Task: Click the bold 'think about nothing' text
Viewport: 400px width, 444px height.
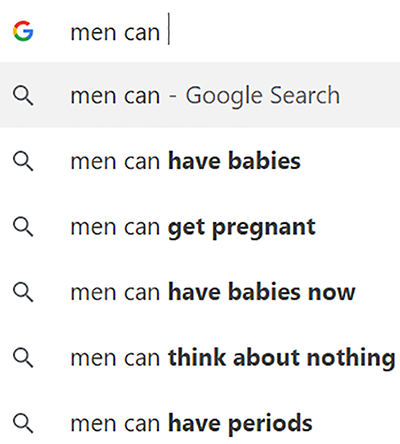Action: [x=282, y=359]
